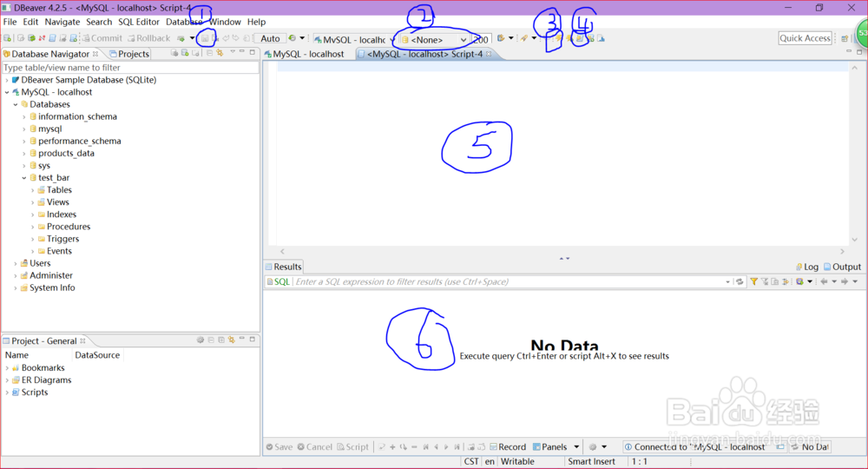
Task: Click the results gear settings icon
Action: [x=593, y=446]
